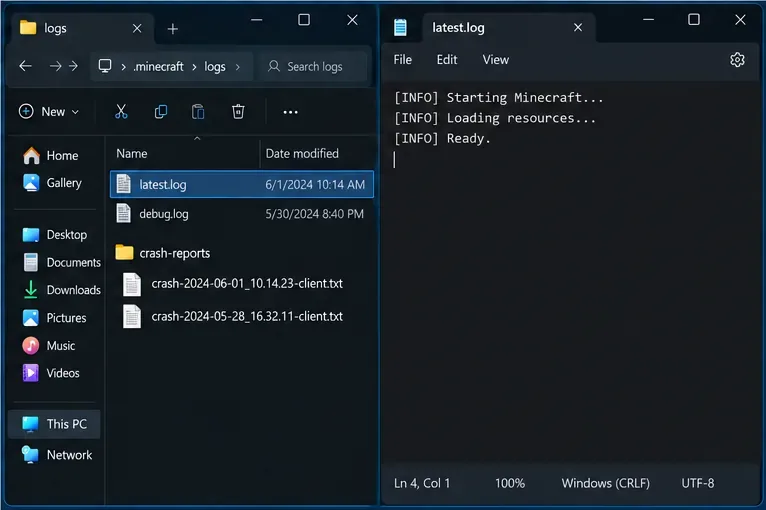Viewport: 766px width, 510px height.
Task: Click the '[INFO] Loading resources...' line
Action: 495,118
